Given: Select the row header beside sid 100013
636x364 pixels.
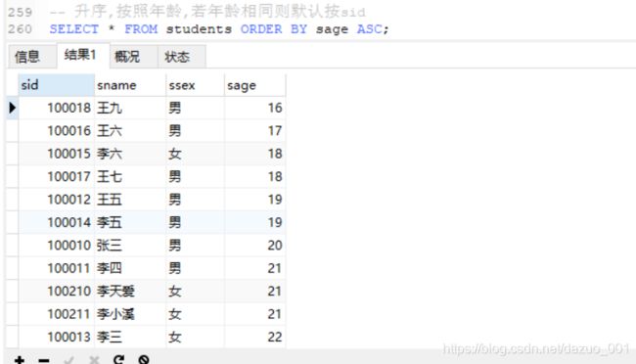Looking at the screenshot, I should pos(12,337).
